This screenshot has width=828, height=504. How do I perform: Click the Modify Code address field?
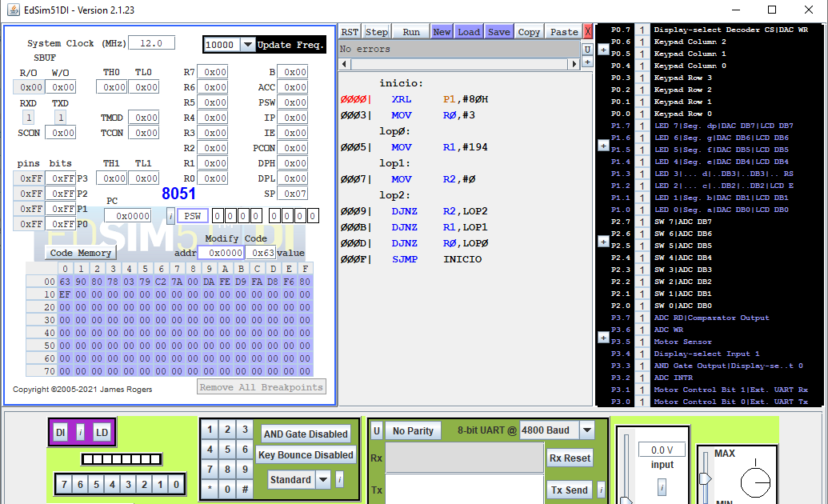pos(222,252)
